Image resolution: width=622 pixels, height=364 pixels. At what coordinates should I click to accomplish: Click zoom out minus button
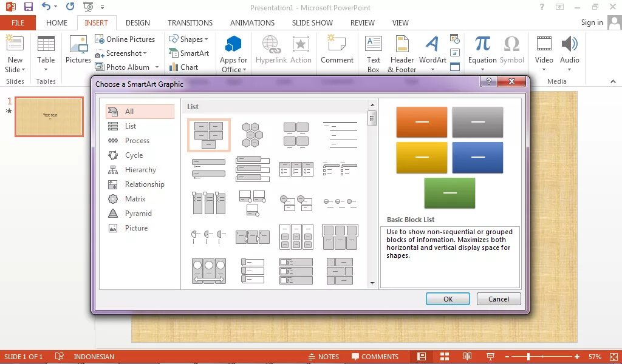click(507, 357)
